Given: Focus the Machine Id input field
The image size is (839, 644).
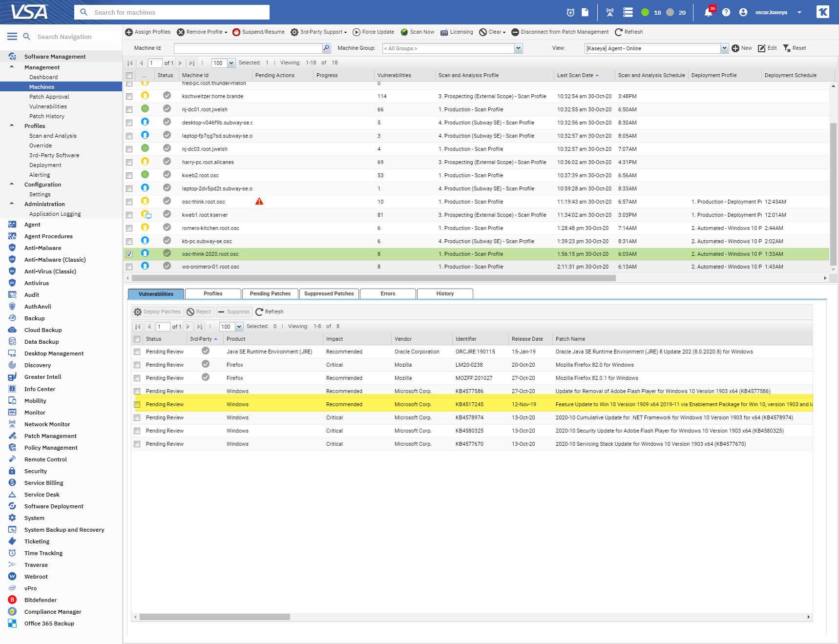Looking at the screenshot, I should tap(248, 48).
